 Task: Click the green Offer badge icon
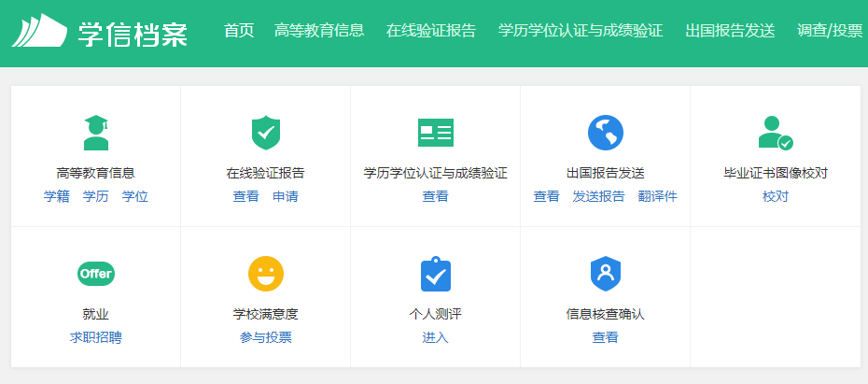96,274
